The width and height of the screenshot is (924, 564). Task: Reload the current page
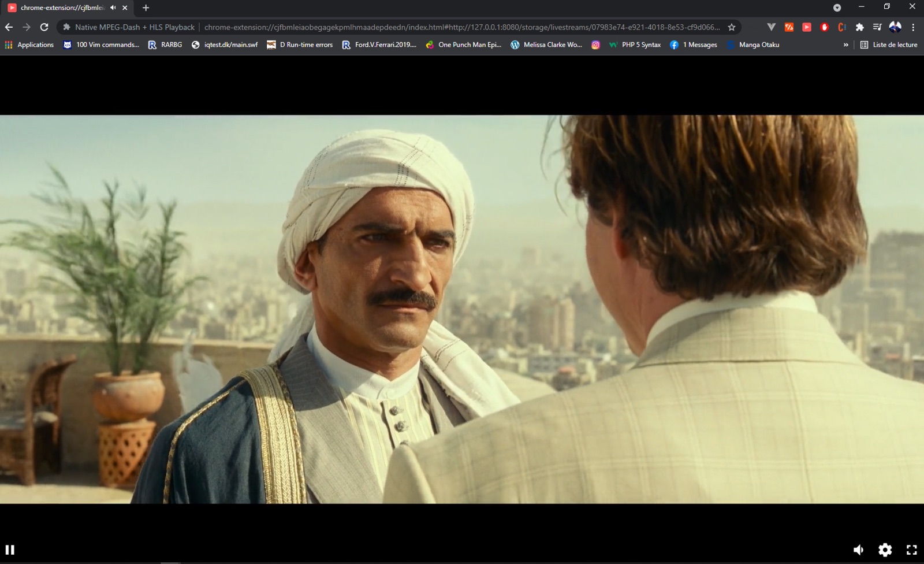pos(44,27)
